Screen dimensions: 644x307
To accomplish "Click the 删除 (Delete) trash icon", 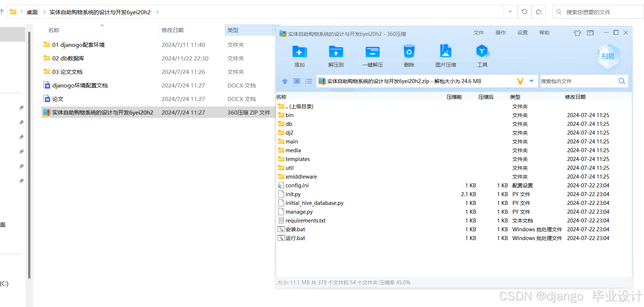I will (409, 52).
